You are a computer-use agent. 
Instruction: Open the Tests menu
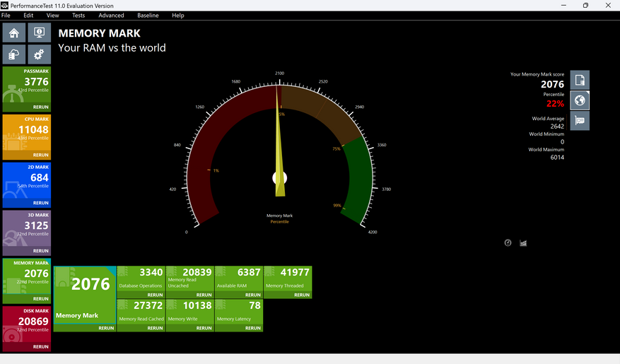click(x=78, y=16)
